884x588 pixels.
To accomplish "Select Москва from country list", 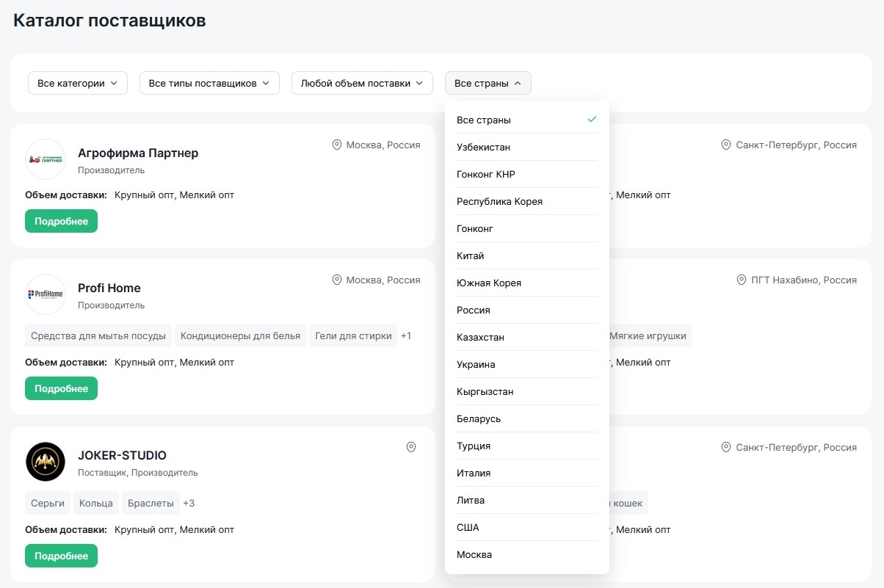I will coord(526,554).
